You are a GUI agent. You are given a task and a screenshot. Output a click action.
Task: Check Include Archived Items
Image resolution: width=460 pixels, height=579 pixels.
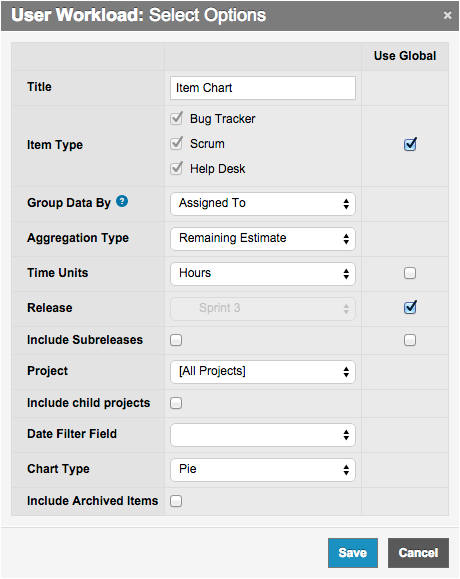pos(176,501)
